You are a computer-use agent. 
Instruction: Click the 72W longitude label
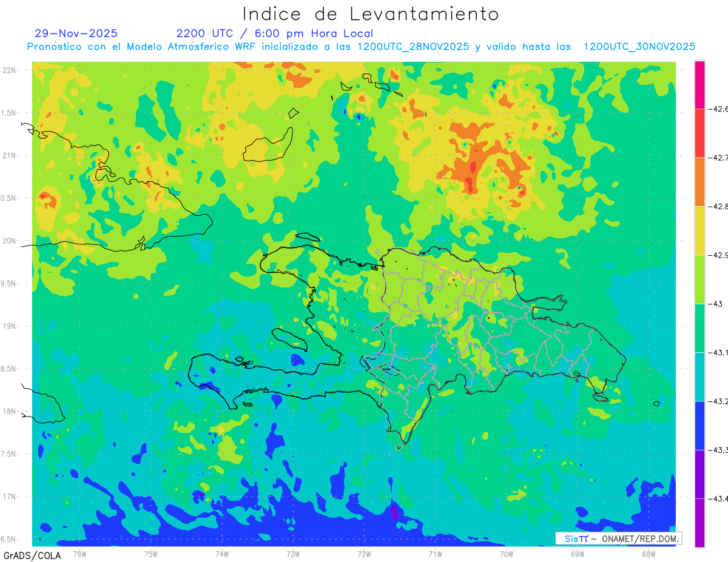tap(364, 554)
